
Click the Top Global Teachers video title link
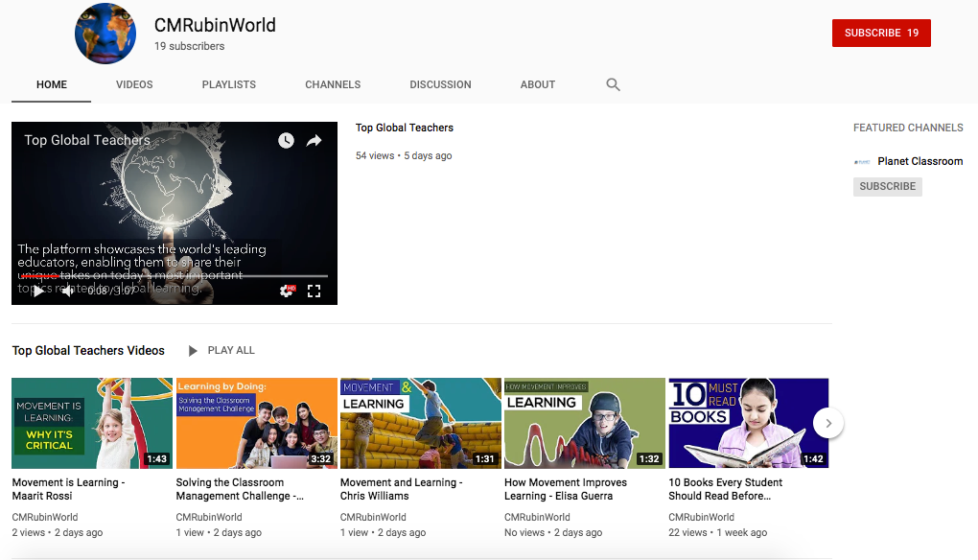tap(405, 128)
